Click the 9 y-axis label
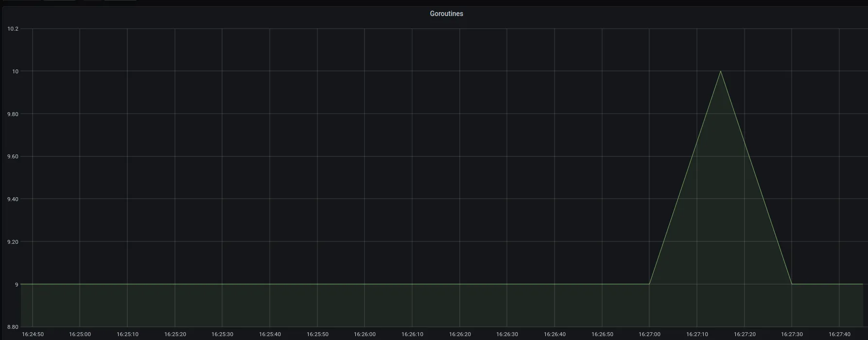Screen dimensions: 868x340 17,285
